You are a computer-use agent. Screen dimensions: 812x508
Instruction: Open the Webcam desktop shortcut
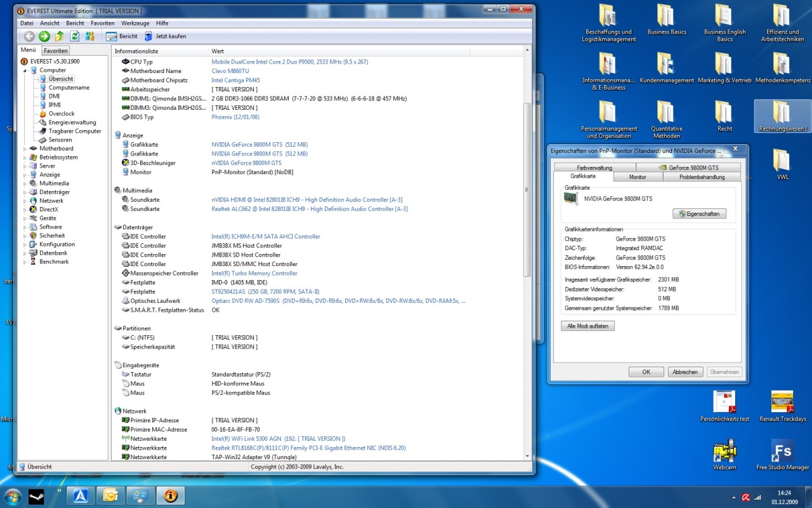(724, 455)
